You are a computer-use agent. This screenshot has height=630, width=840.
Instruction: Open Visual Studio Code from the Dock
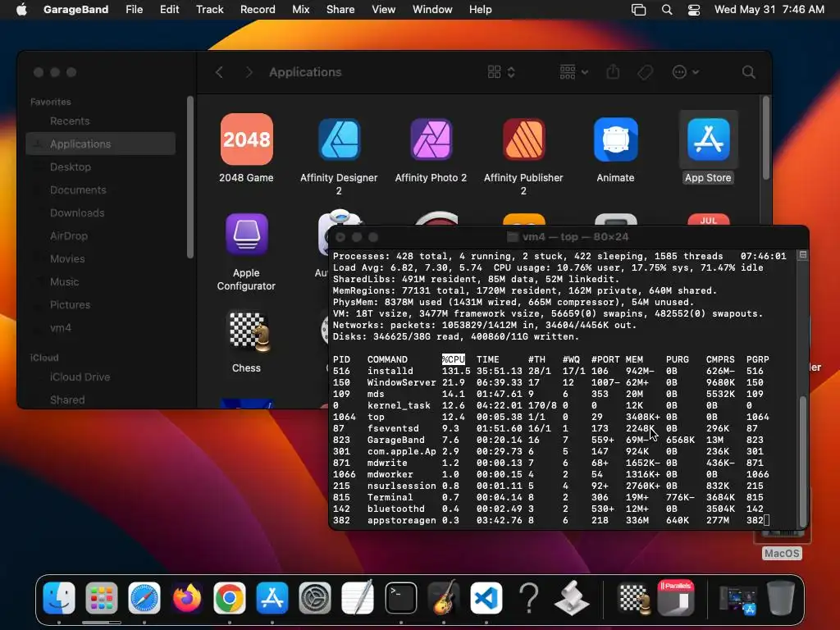point(486,598)
